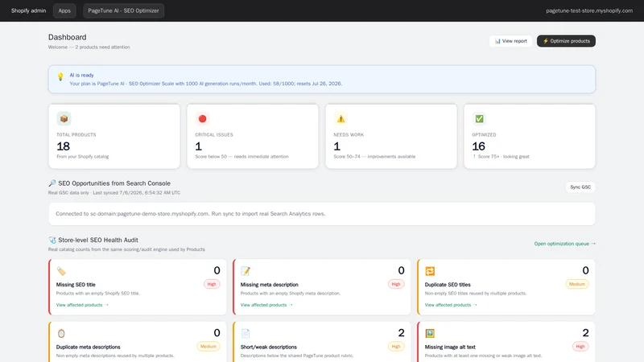
Task: Click the pagetune-test-store.myshopify.com store name
Action: point(589,10)
